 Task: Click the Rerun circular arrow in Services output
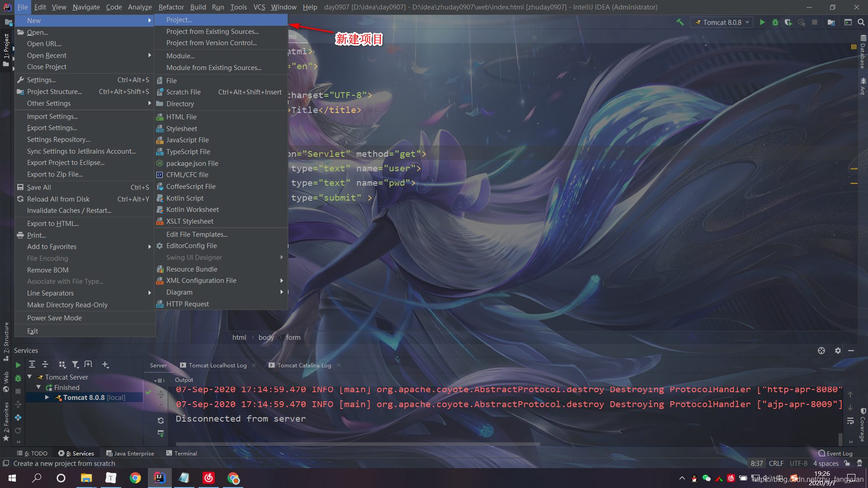(x=160, y=420)
